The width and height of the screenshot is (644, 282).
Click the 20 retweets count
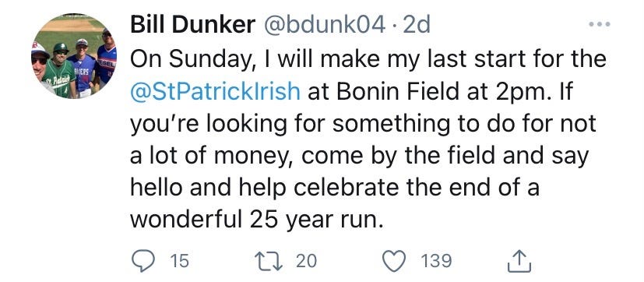click(x=306, y=261)
